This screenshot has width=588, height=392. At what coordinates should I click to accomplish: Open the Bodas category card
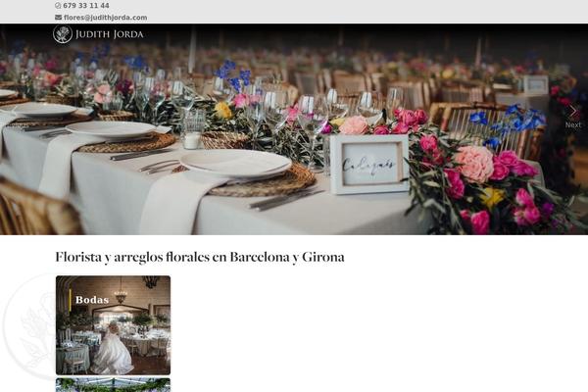point(113,325)
